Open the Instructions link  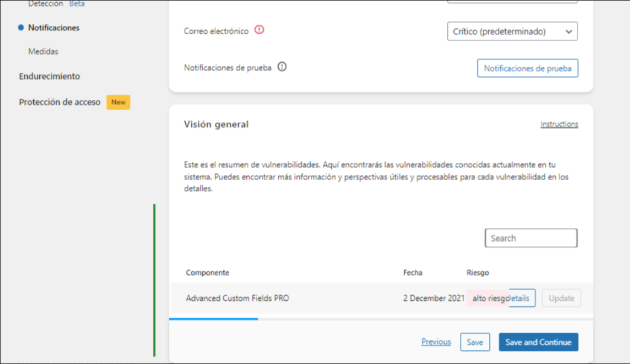coord(559,124)
